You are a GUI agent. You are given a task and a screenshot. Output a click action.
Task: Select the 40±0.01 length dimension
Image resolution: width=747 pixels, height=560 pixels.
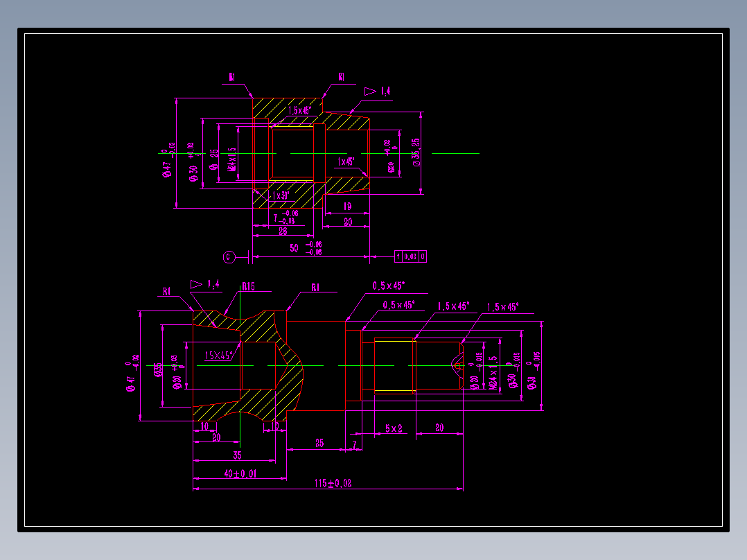[x=240, y=473]
